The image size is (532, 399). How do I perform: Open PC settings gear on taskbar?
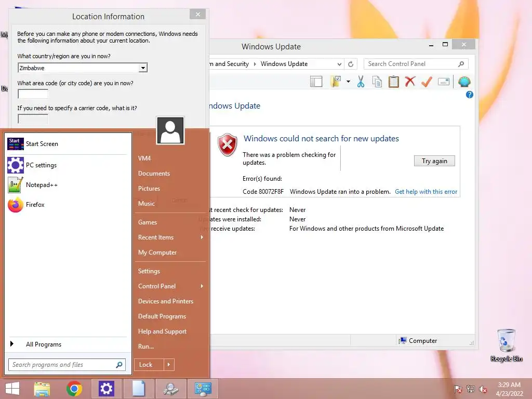[x=106, y=389]
